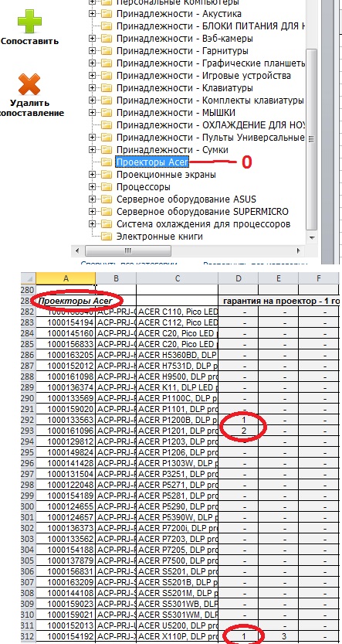Click folder icon of Серверное оборудование ASUS

107,199
